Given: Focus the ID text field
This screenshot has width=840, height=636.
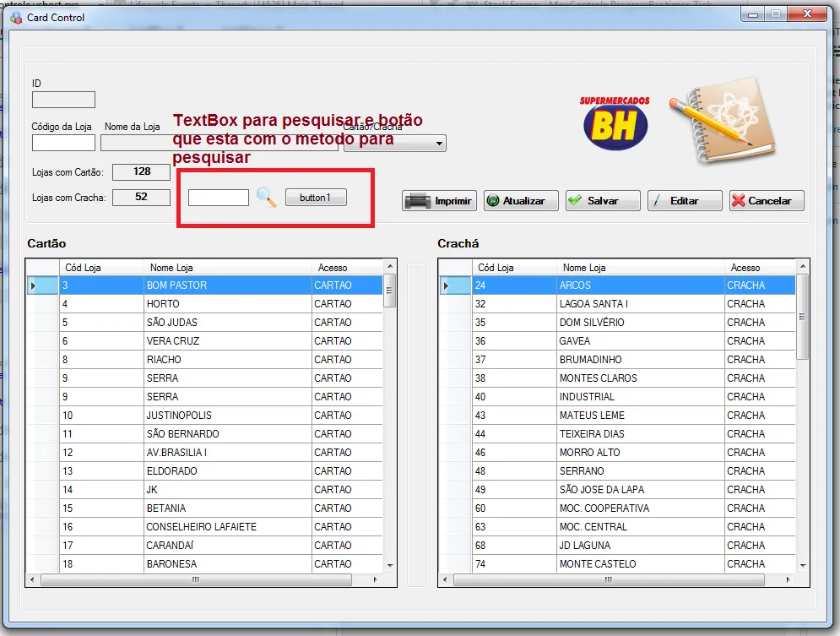Looking at the screenshot, I should (x=64, y=100).
